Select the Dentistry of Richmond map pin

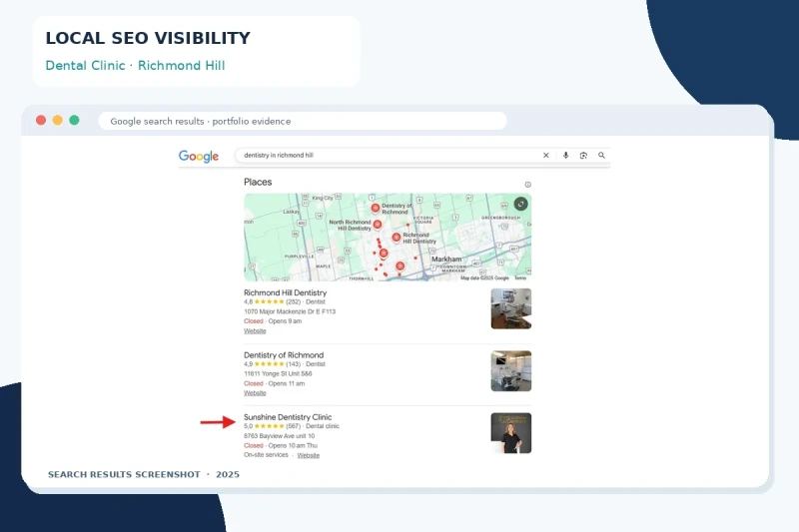[x=376, y=208]
